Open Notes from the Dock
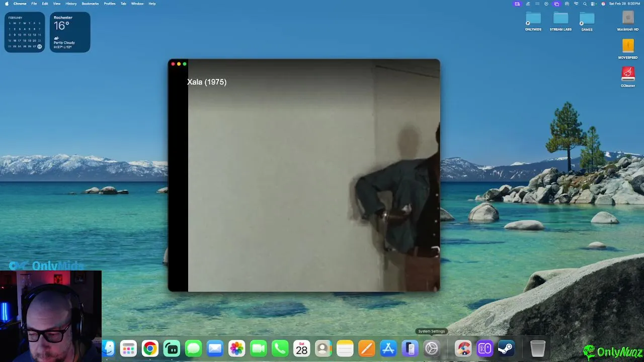This screenshot has height=362, width=644. pos(345,348)
